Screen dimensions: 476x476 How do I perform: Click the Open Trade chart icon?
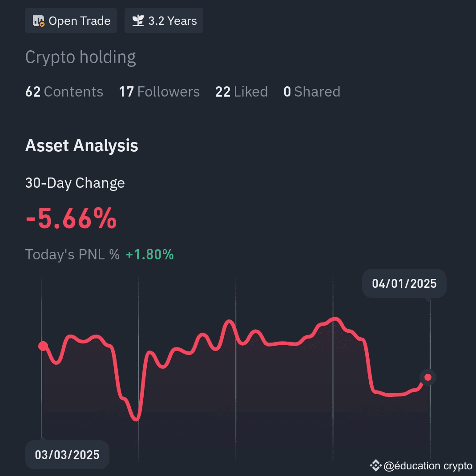[39, 21]
